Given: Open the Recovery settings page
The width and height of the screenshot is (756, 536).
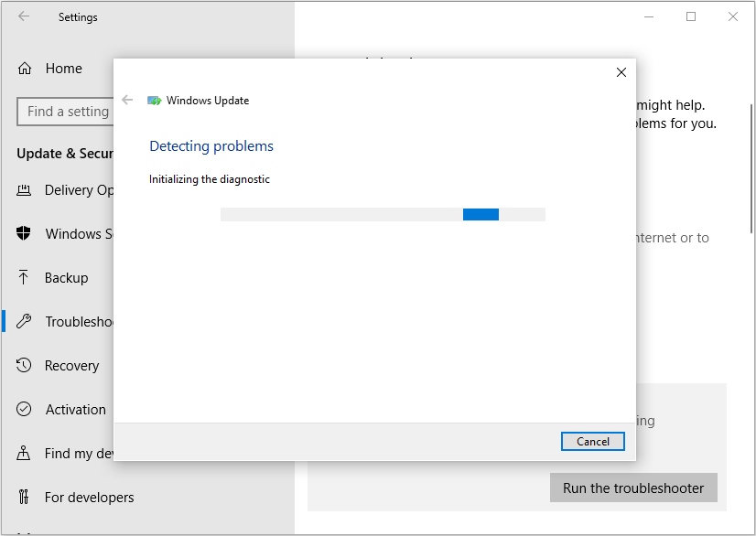Looking at the screenshot, I should [70, 366].
